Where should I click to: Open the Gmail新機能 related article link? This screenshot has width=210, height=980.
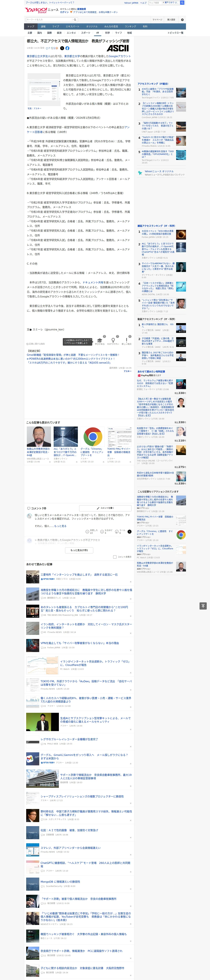(x=73, y=355)
